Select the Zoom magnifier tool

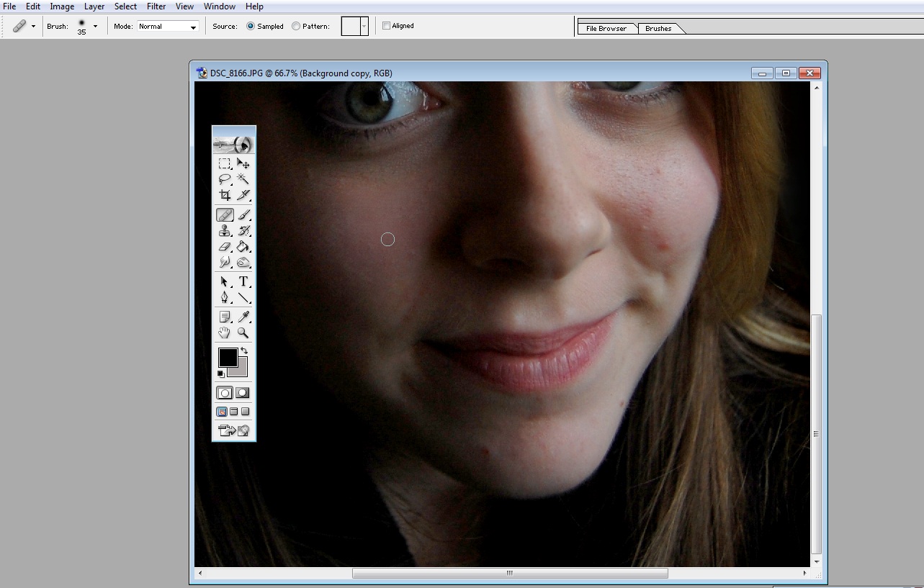point(243,333)
